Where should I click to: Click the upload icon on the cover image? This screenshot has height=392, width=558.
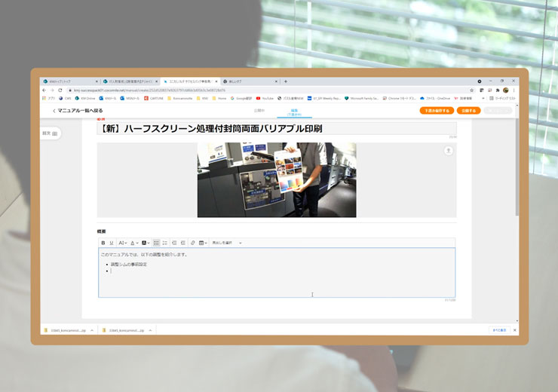[449, 151]
